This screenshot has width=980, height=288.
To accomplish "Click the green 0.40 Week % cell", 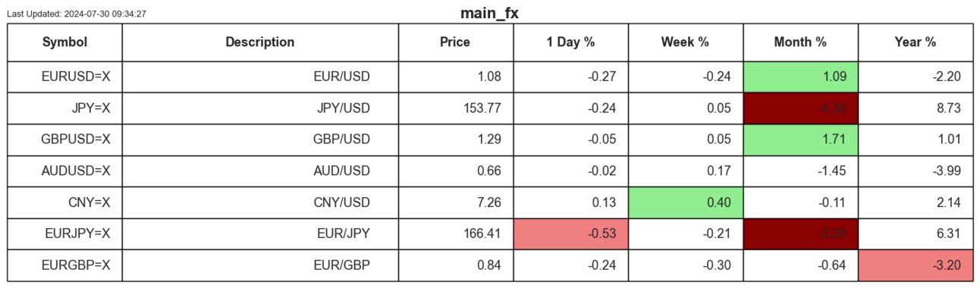I will [x=686, y=202].
